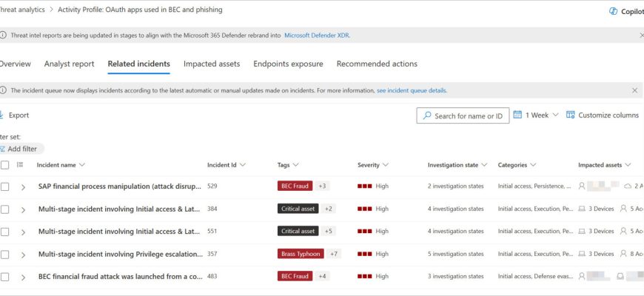The height and width of the screenshot is (296, 644).
Task: Switch to the Analyst report tab
Action: [x=69, y=64]
